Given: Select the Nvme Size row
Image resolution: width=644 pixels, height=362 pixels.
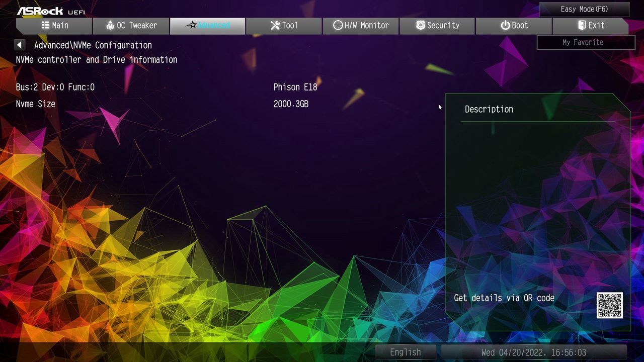Looking at the screenshot, I should (221, 104).
